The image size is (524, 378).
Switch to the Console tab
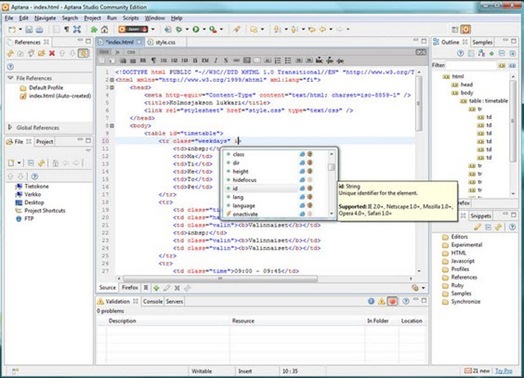pos(152,301)
